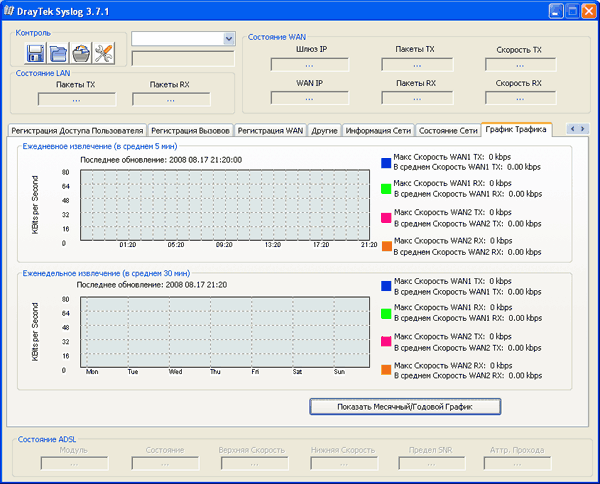This screenshot has width=600, height=484.
Task: Click orange WAN2 RX swatch in daily legend
Action: (387, 246)
